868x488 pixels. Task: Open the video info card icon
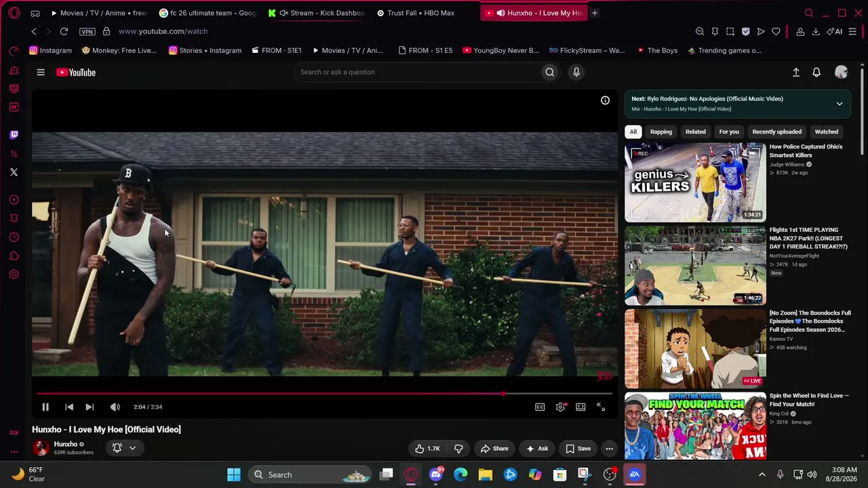click(605, 100)
